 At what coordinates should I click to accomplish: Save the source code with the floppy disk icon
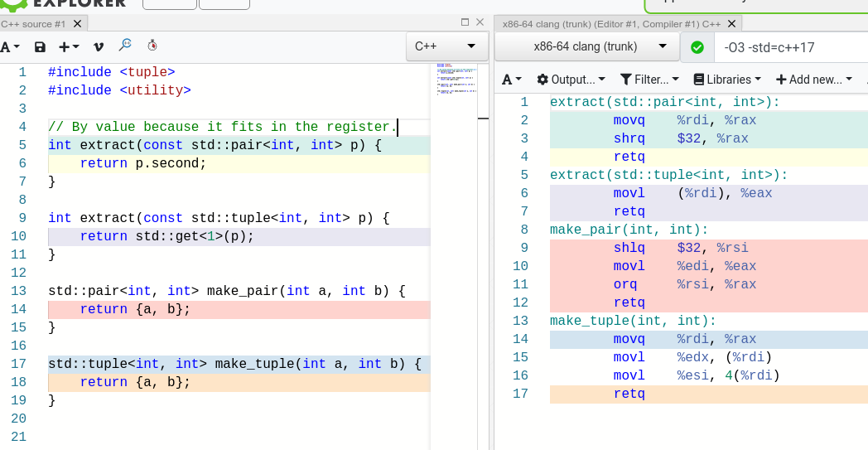pyautogui.click(x=40, y=47)
